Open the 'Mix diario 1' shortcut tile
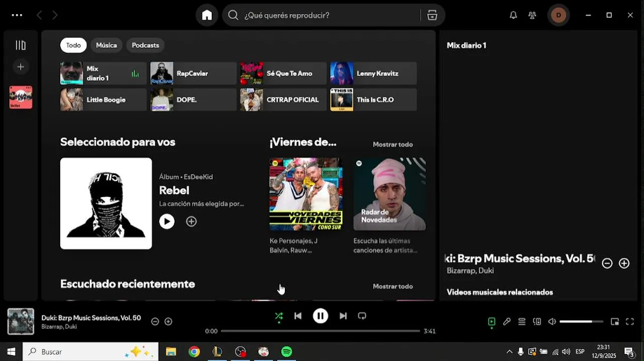 103,73
